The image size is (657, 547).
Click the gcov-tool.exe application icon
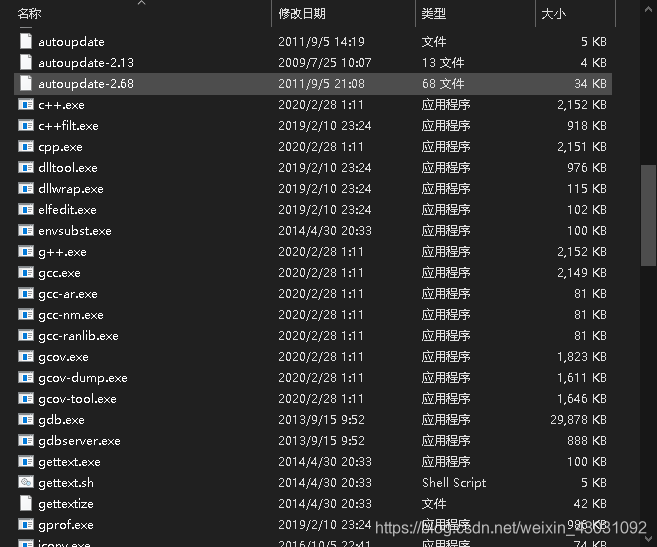point(26,398)
